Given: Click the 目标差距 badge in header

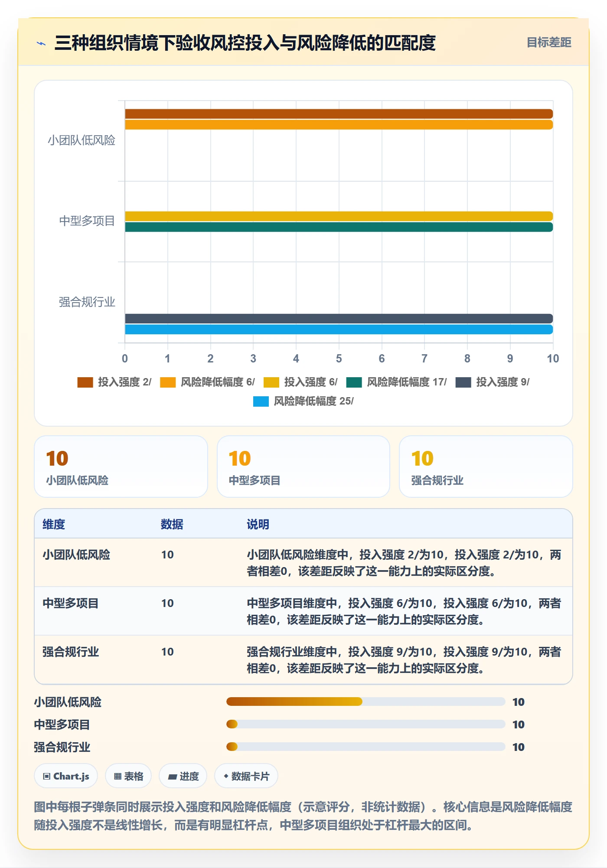Looking at the screenshot, I should pos(548,42).
